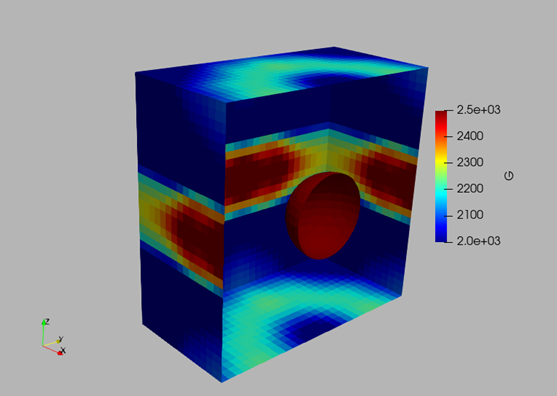Select the red hemisphere in the cutout
The height and width of the screenshot is (396, 557).
coord(323,215)
